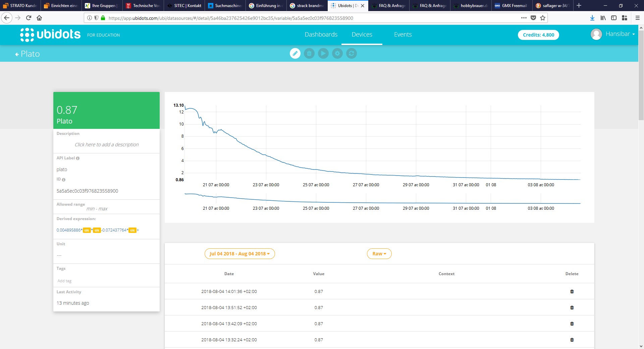Click the pencil edit icon in toolbar
The width and height of the screenshot is (644, 349).
pyautogui.click(x=295, y=53)
